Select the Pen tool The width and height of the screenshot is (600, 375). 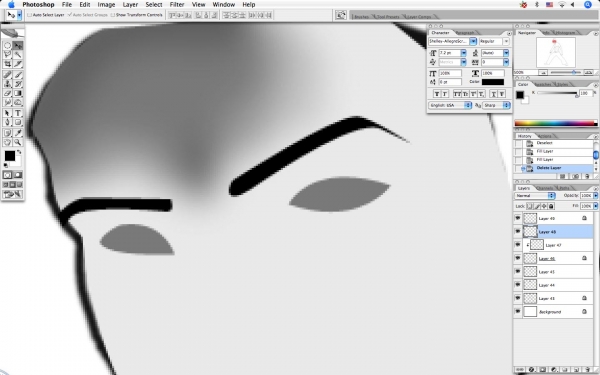(7, 122)
